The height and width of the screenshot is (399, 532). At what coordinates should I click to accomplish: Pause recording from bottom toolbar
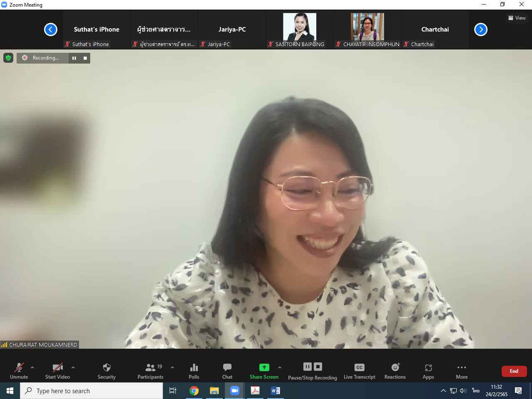click(308, 367)
